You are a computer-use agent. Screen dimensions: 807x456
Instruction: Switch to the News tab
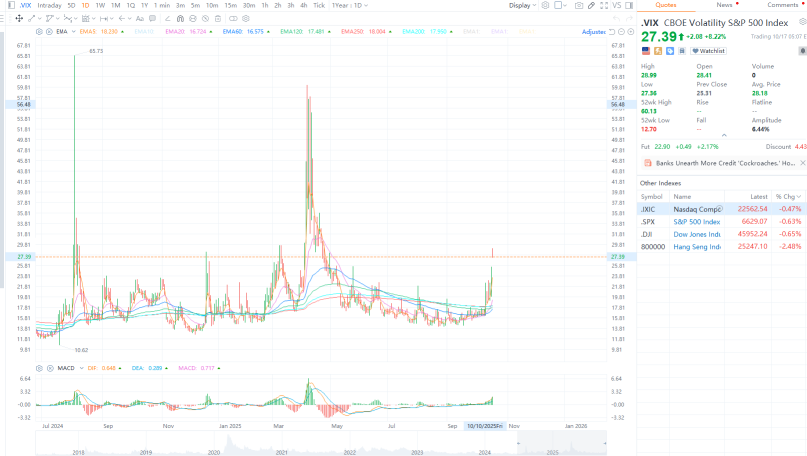722,5
